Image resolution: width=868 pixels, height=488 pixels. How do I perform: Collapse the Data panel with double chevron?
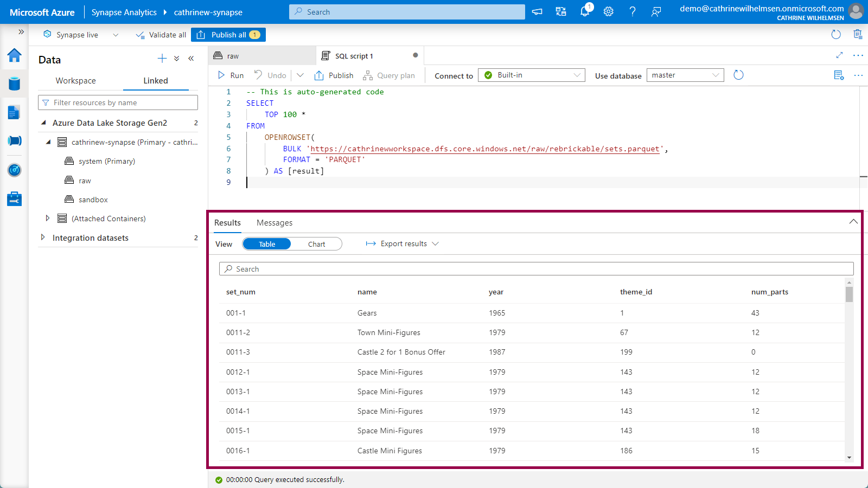click(191, 59)
